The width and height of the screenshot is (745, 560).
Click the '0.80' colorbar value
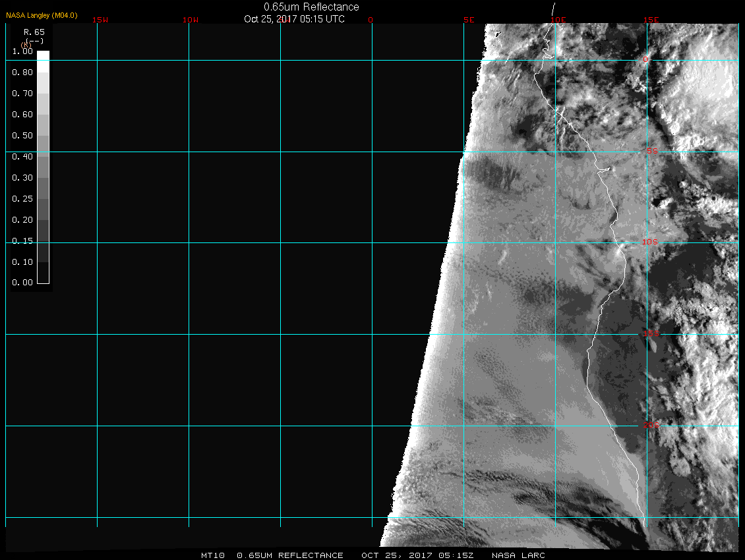pyautogui.click(x=22, y=72)
